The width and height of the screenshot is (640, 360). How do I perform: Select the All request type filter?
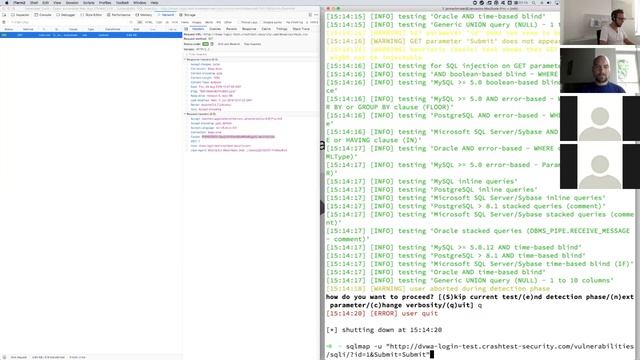click(x=140, y=22)
